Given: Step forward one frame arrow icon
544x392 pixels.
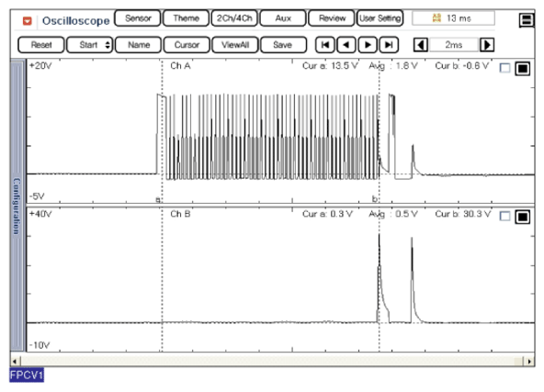Looking at the screenshot, I should click(x=368, y=45).
